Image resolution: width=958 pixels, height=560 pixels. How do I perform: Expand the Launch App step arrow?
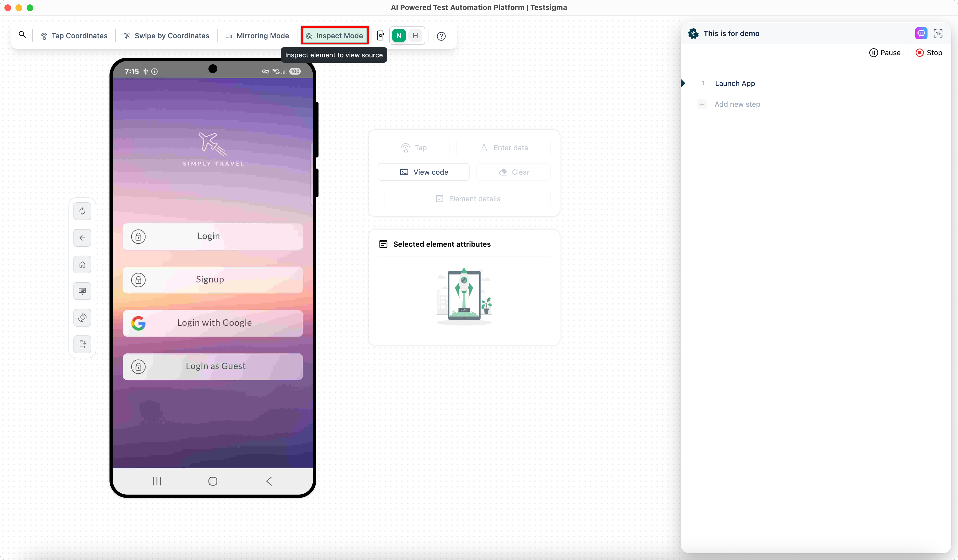pos(683,83)
